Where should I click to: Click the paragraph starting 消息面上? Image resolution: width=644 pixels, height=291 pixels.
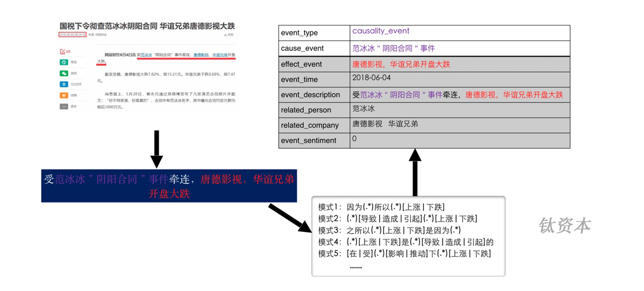click(x=166, y=100)
